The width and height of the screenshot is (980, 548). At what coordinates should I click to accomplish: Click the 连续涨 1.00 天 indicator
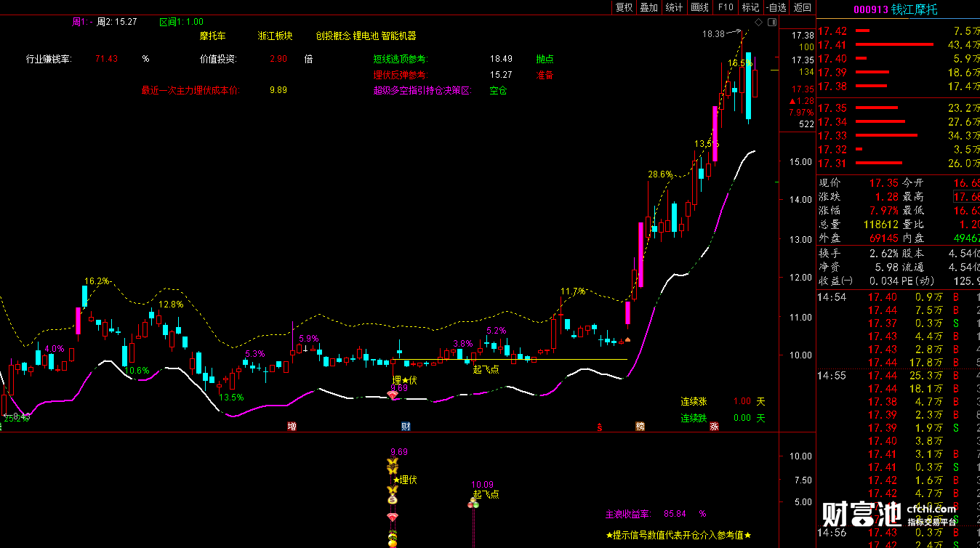click(x=723, y=401)
